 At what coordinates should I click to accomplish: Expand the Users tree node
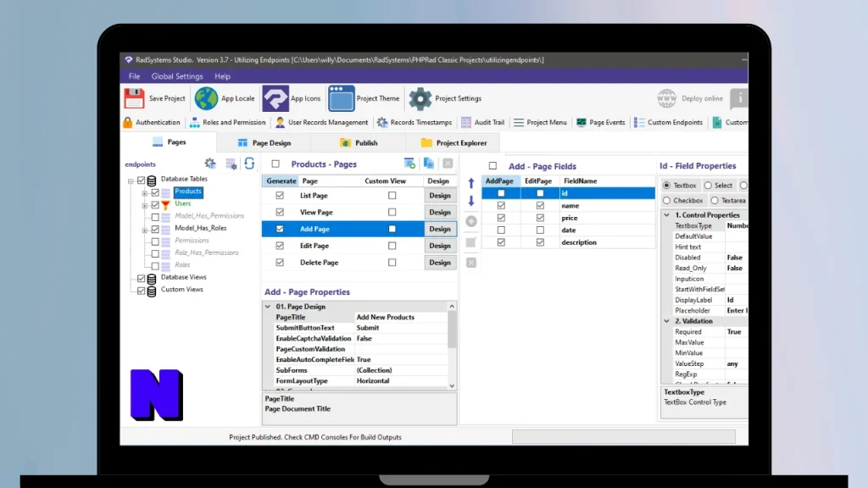144,205
